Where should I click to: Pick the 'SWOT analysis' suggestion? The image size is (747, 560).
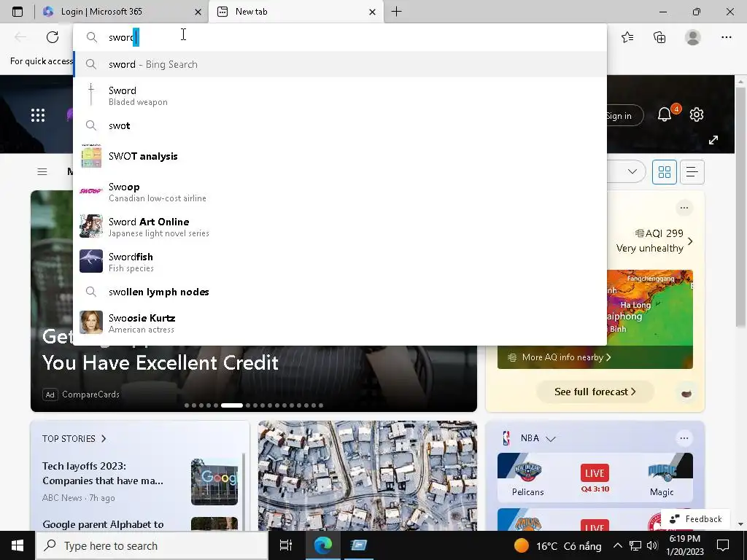[340, 156]
